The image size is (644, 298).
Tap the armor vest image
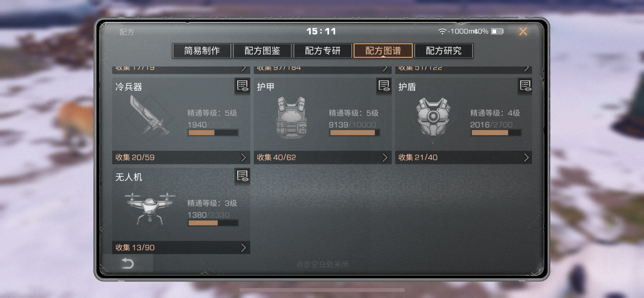pos(291,117)
